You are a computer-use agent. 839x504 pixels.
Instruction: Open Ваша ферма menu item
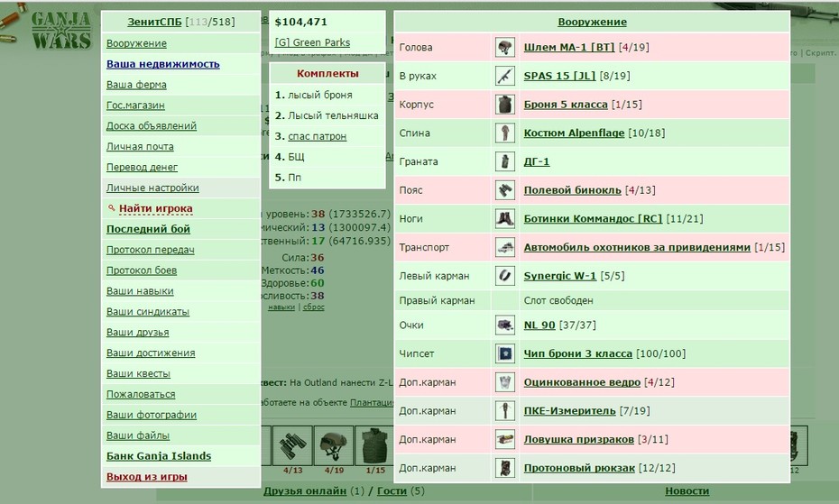[x=136, y=85]
